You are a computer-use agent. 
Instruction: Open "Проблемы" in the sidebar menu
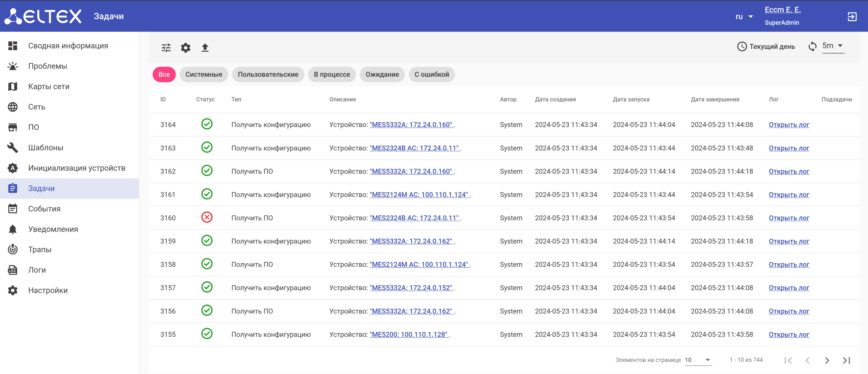coord(48,66)
